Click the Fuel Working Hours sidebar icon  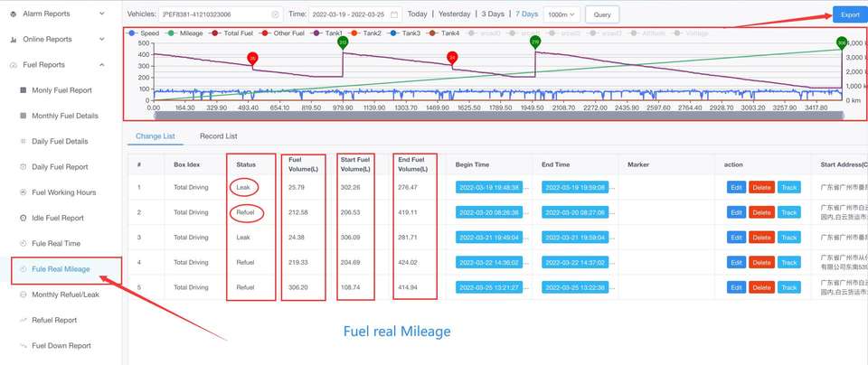click(23, 192)
